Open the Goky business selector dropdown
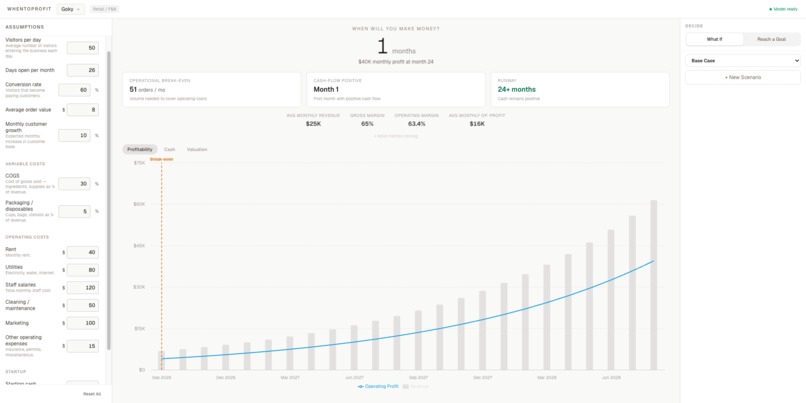The image size is (806, 403). [71, 9]
